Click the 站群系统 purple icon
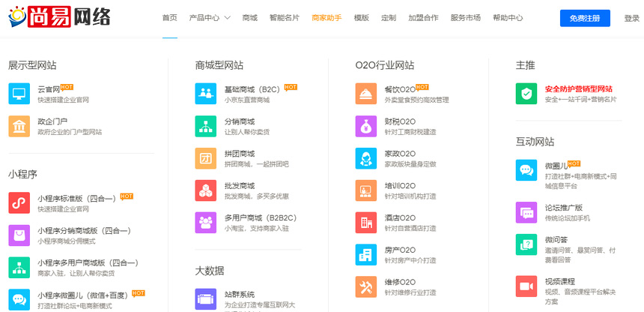 tap(206, 299)
